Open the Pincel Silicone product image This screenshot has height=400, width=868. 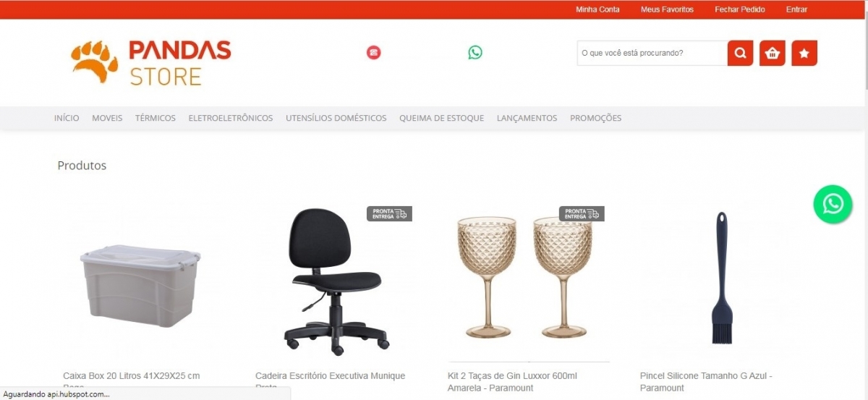(721, 278)
